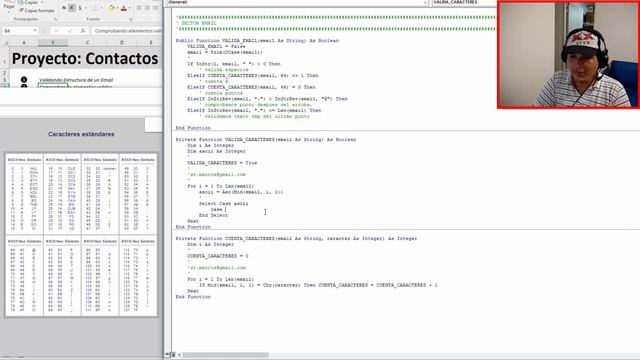
Task: Open the fill color dropdown arrow
Action: point(117,8)
